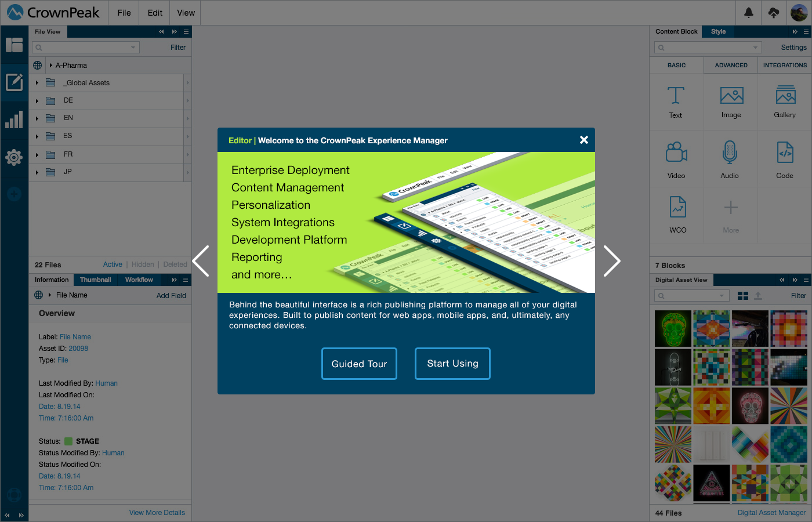Click the globe icon beside File Name

(39, 295)
